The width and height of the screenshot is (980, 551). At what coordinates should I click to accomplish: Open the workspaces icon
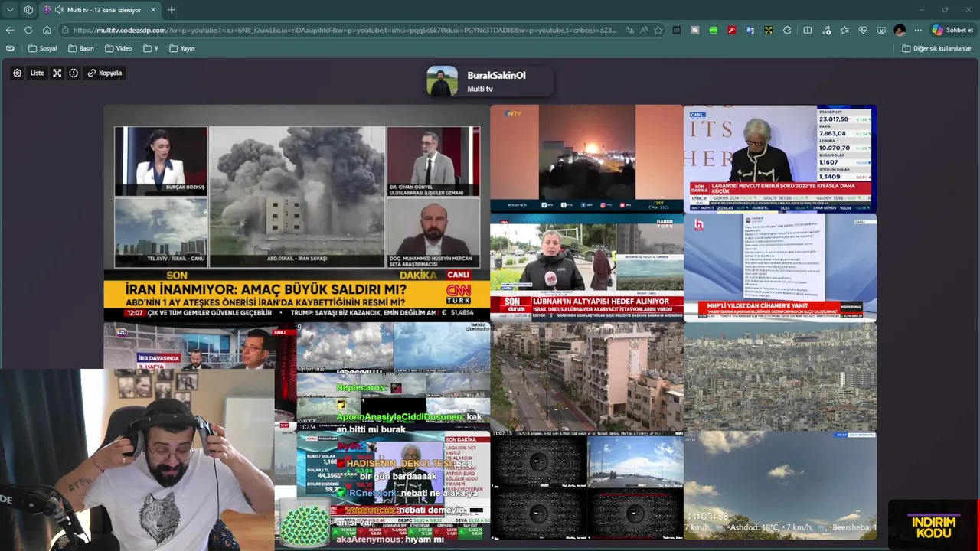click(x=28, y=10)
